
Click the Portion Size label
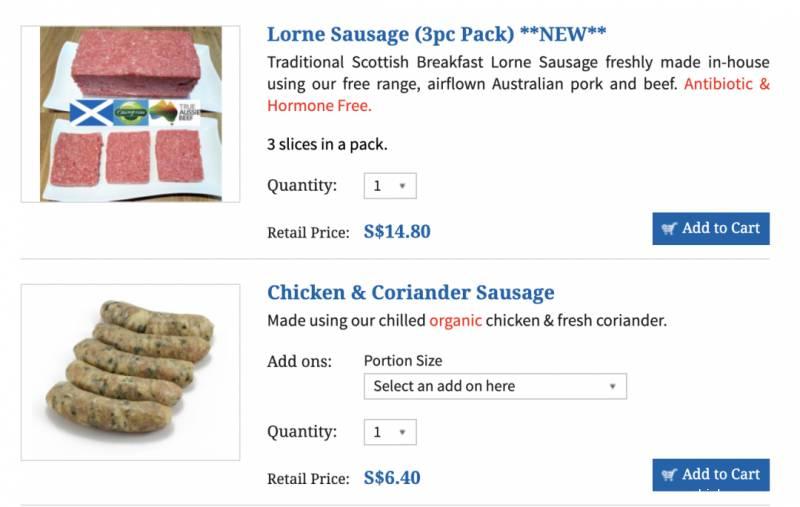click(402, 361)
